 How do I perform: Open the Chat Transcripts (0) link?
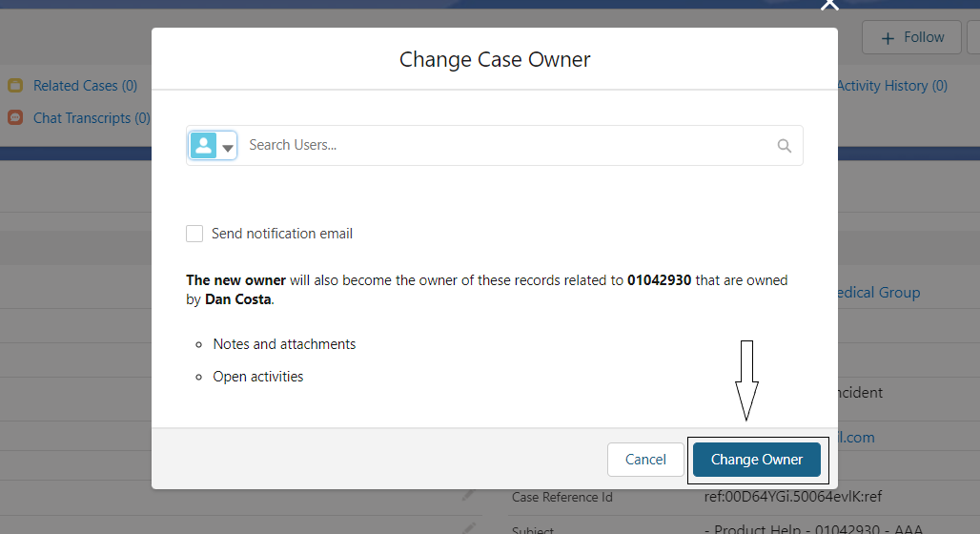pos(92,118)
